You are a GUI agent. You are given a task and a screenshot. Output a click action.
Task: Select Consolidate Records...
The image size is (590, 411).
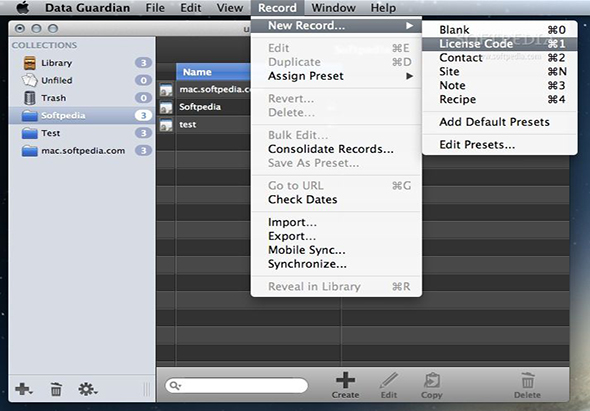(336, 149)
